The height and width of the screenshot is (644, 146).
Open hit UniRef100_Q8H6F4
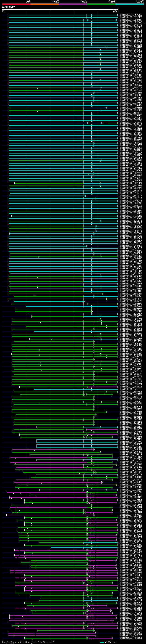pos(131,32)
